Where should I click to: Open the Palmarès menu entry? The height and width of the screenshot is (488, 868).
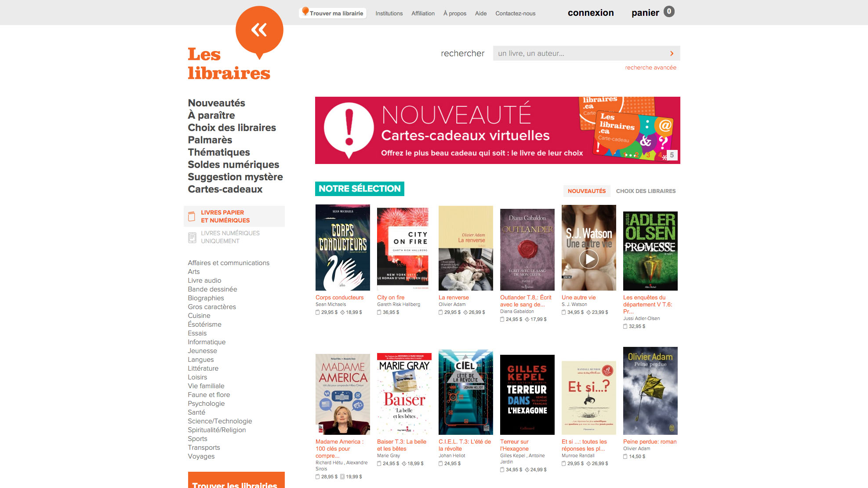(210, 140)
